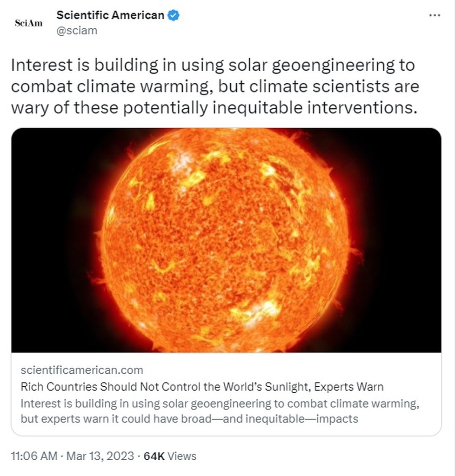Click the card line 'but experts warn it could'
Image resolution: width=455 pixels, height=476 pixels.
(189, 419)
